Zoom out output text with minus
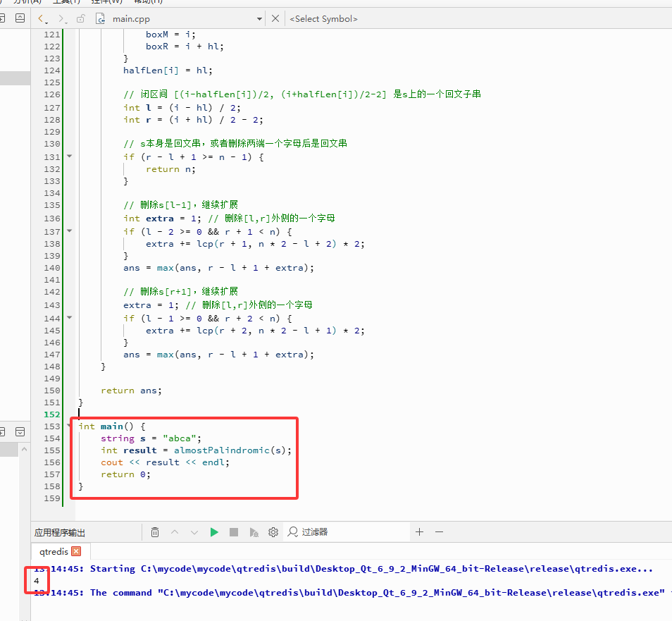 pos(439,531)
